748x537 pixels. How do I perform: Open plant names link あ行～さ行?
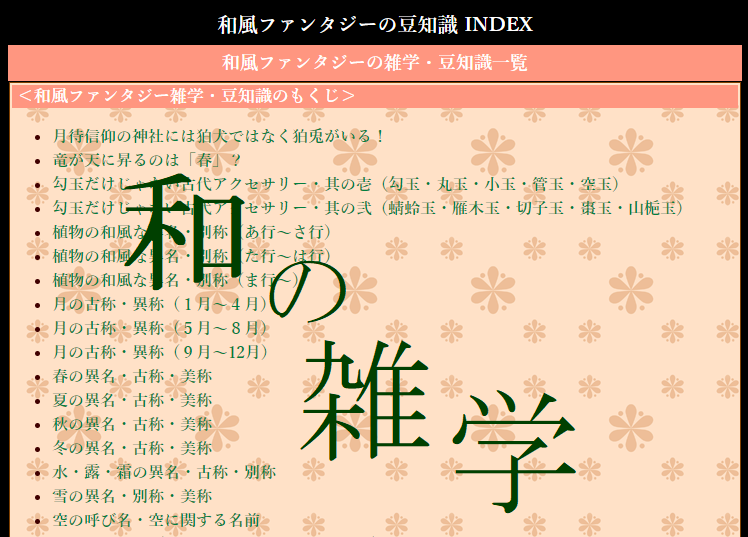pyautogui.click(x=191, y=232)
